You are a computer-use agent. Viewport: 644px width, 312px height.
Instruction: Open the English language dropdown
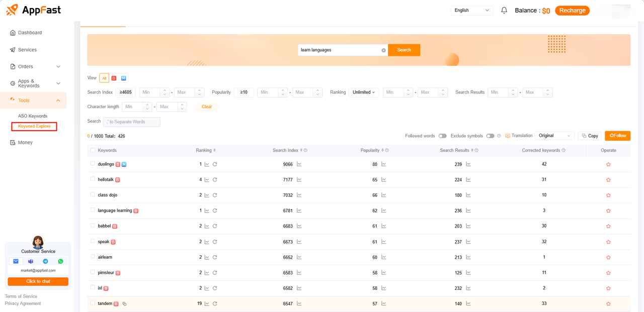tap(471, 11)
